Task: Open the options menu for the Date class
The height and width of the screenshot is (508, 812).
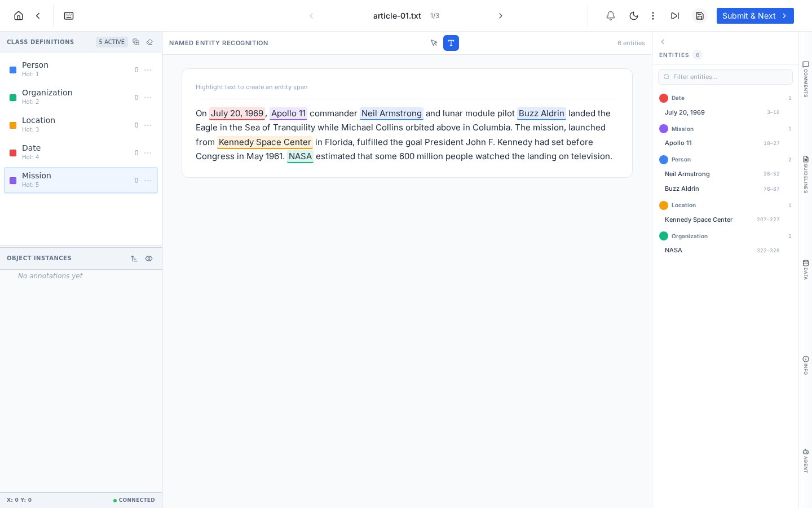Action: click(148, 153)
